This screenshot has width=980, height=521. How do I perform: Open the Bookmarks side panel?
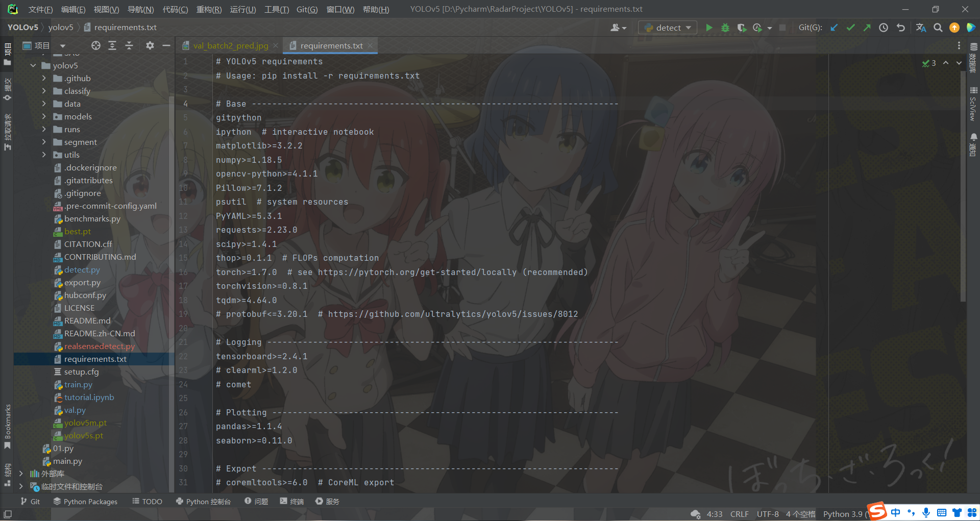7,427
